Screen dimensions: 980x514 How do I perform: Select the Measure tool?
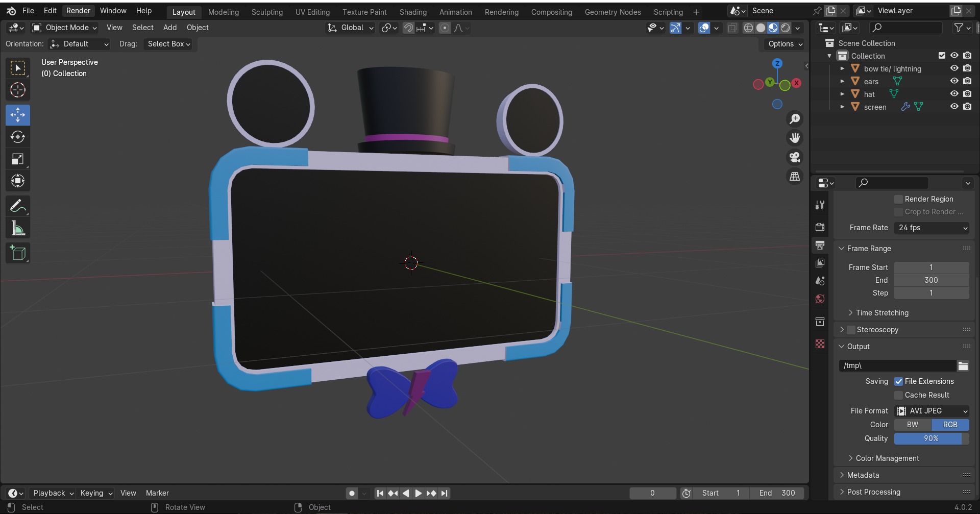pyautogui.click(x=18, y=228)
